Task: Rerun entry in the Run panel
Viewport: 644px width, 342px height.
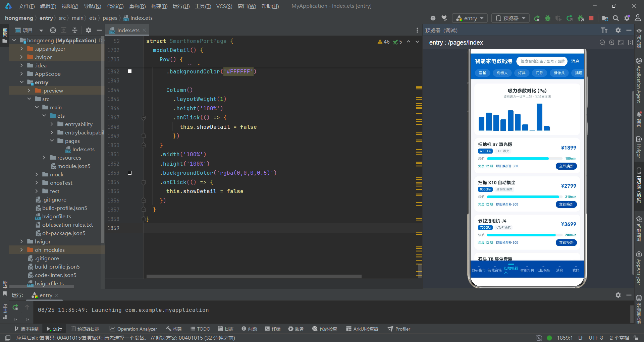Action: [15, 307]
